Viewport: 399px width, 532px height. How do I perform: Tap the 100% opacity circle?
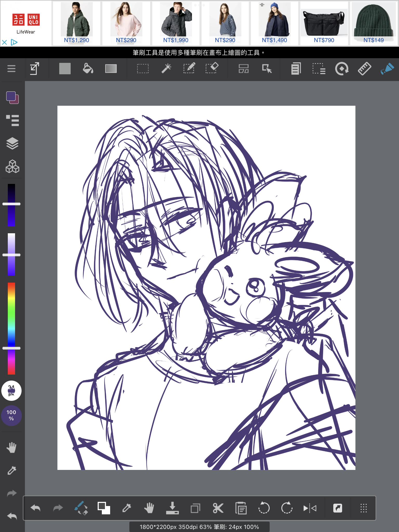pos(11,415)
